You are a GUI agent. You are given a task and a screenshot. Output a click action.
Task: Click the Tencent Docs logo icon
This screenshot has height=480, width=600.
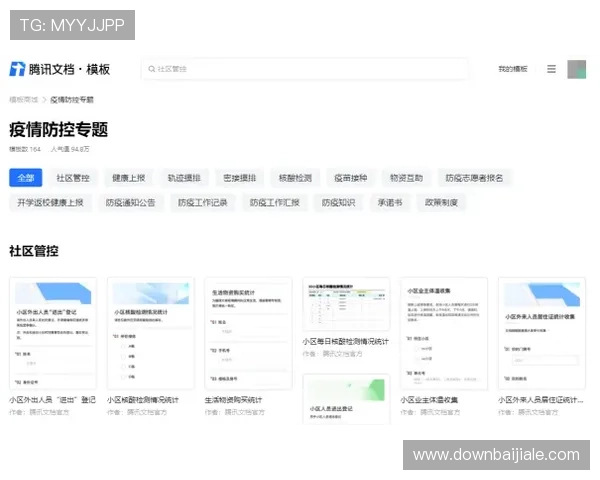coord(17,69)
